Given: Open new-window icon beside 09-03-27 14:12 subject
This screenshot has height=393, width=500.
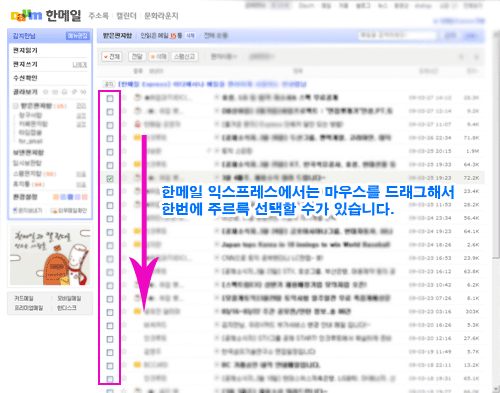Looking at the screenshot, I should tap(217, 98).
